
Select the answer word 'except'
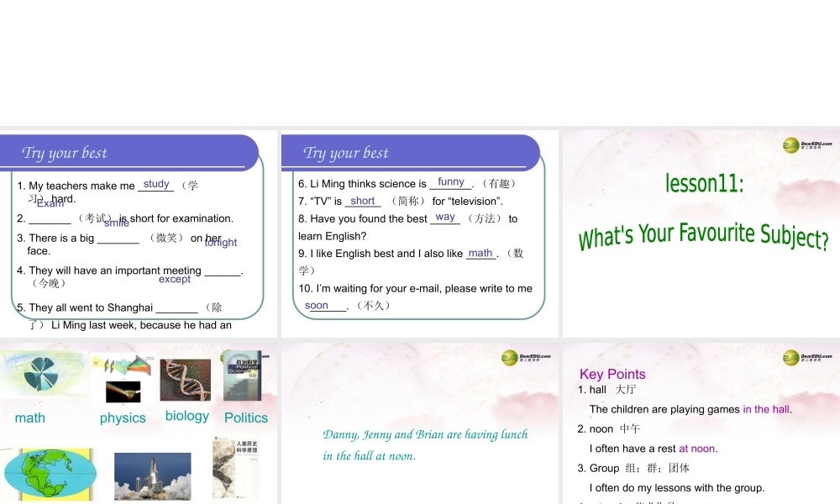pyautogui.click(x=175, y=279)
